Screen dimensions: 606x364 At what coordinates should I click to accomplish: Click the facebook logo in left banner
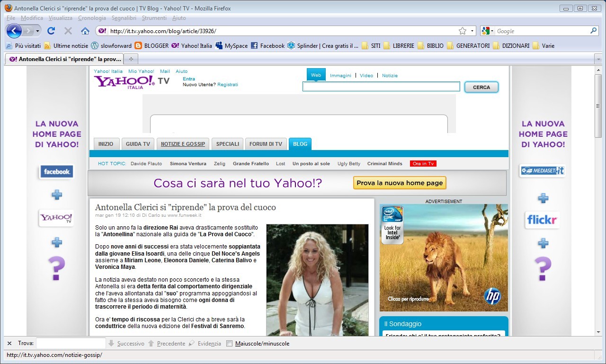pos(57,171)
